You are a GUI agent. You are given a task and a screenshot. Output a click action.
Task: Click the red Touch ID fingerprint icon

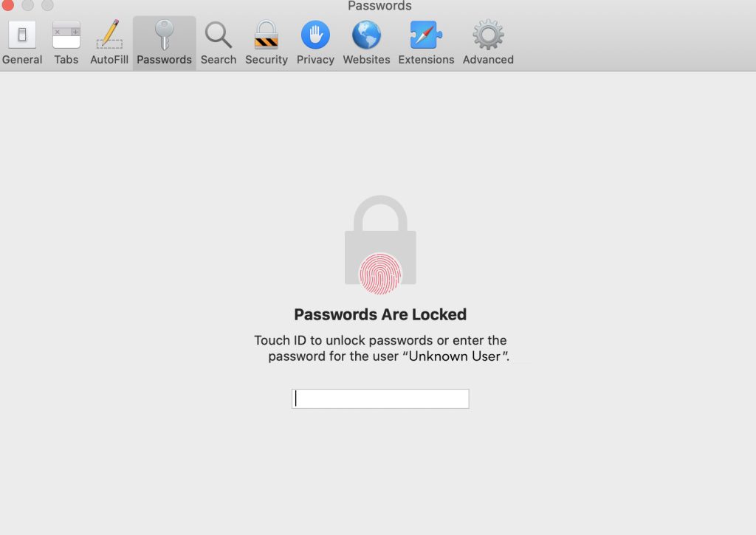[x=380, y=274]
